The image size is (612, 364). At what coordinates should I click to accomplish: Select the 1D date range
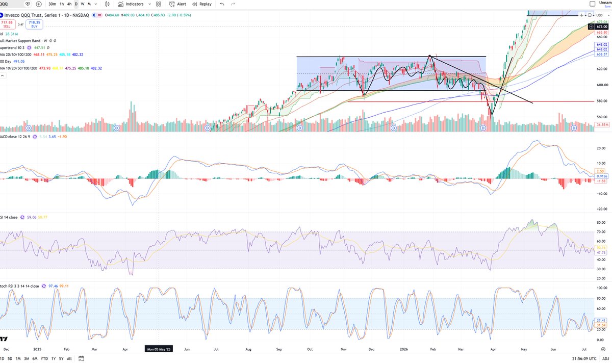pyautogui.click(x=3, y=358)
